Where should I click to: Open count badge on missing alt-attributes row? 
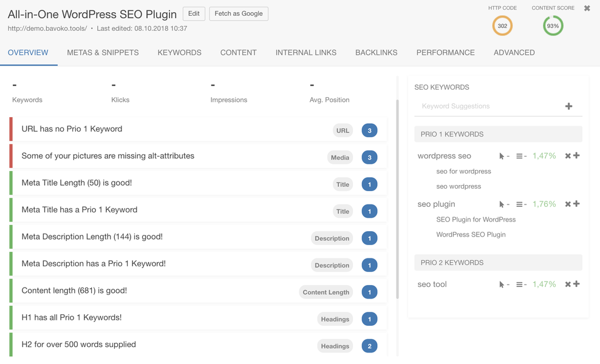tap(369, 157)
